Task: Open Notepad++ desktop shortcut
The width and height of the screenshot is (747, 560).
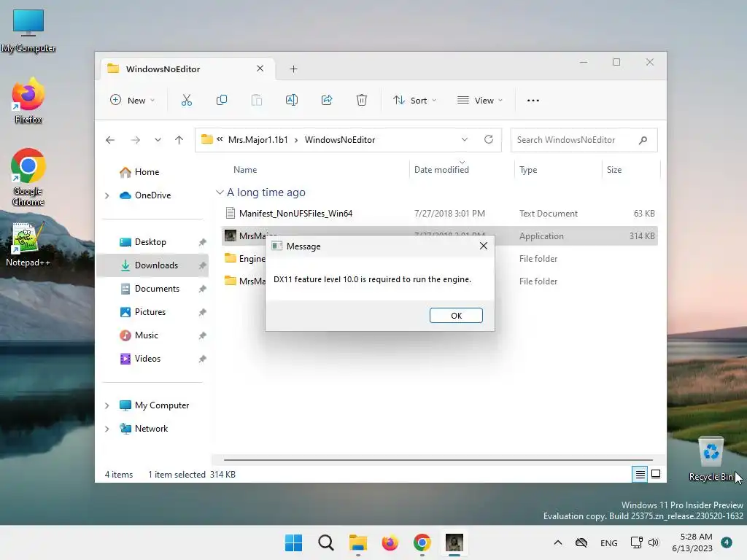Action: (28, 244)
